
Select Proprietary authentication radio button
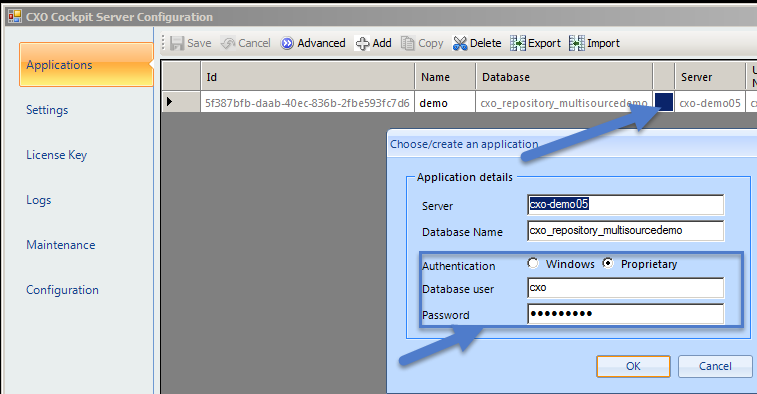click(608, 263)
